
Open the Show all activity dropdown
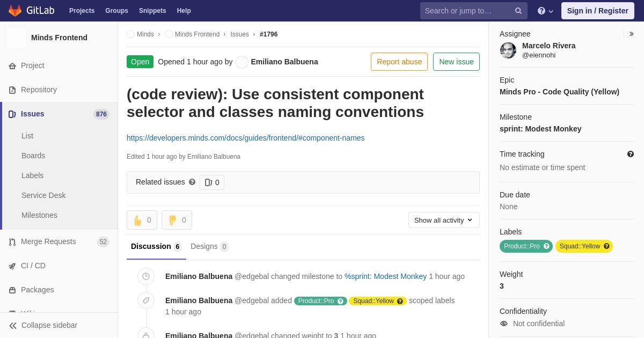point(444,220)
